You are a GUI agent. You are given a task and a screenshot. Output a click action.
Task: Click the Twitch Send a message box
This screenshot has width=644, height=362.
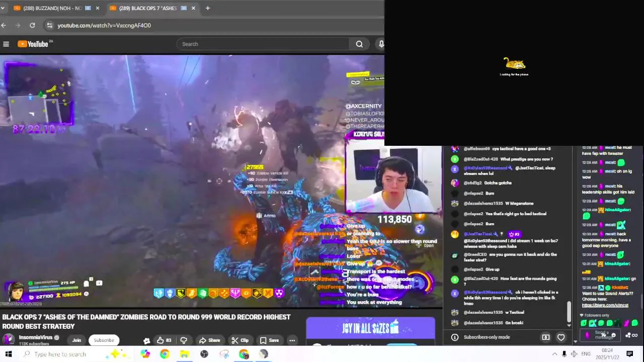pyautogui.click(x=601, y=335)
